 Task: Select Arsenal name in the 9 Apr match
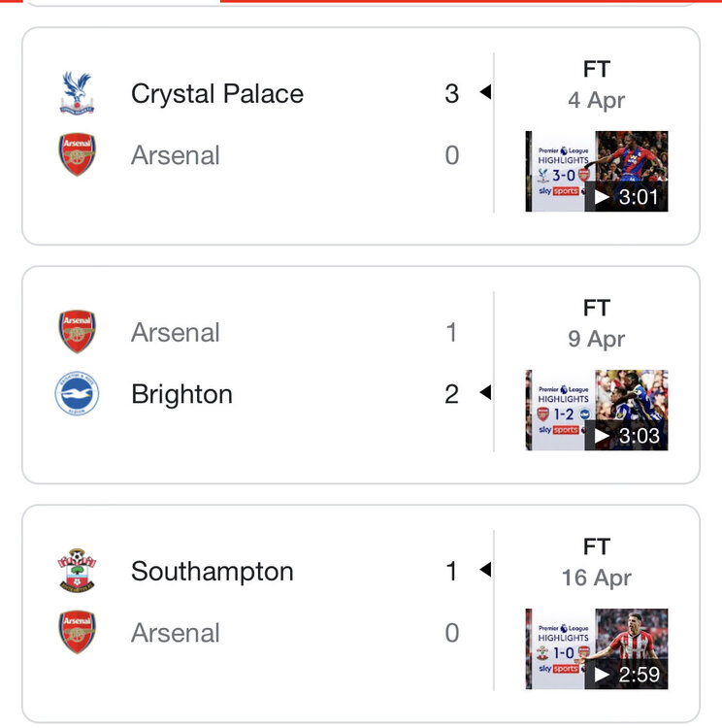175,332
